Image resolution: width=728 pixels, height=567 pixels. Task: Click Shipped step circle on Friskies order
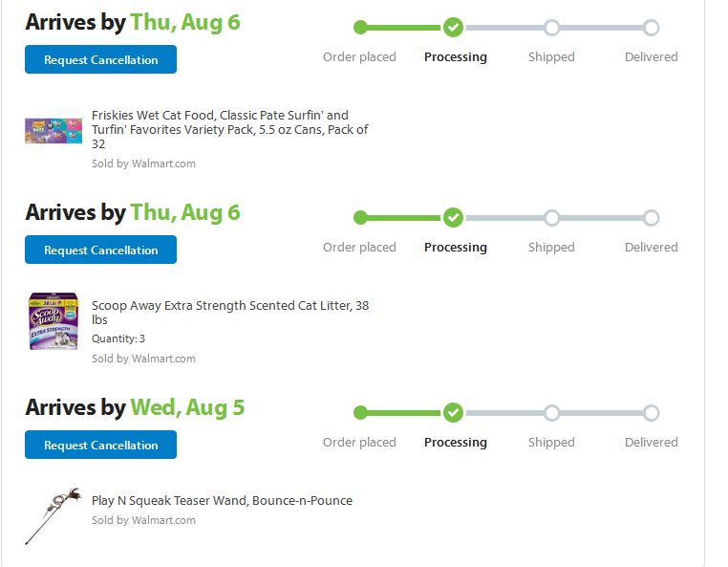click(551, 28)
